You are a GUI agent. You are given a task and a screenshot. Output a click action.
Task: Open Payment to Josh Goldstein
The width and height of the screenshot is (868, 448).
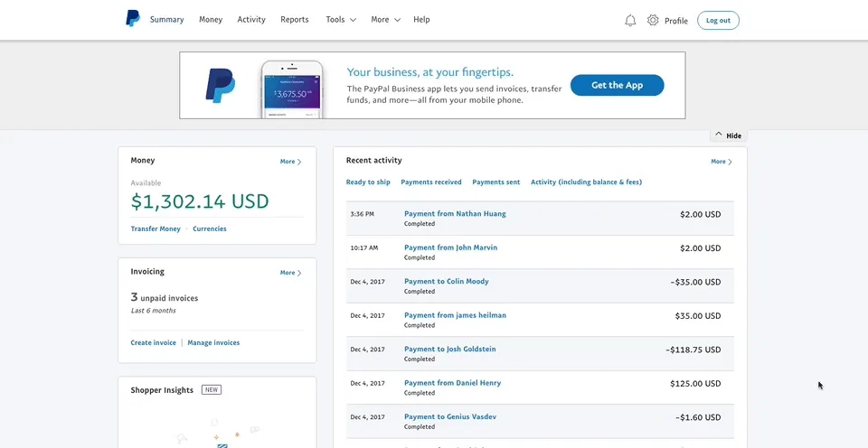tap(450, 349)
